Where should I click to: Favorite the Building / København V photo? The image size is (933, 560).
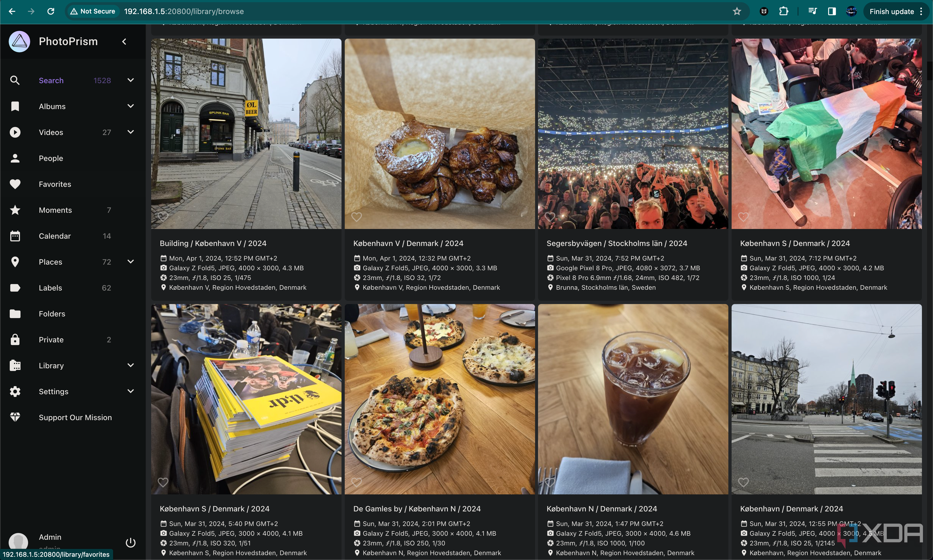click(x=163, y=217)
